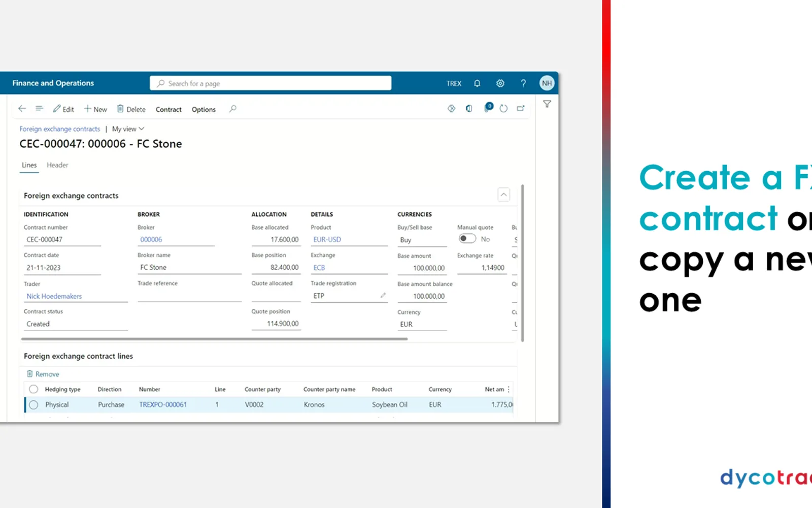Switch to the Lines tab

29,165
